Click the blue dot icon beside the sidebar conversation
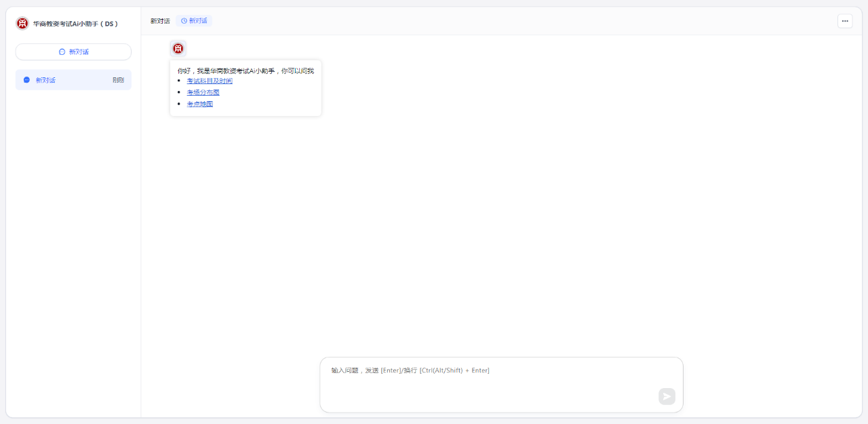The image size is (868, 424). [x=27, y=80]
